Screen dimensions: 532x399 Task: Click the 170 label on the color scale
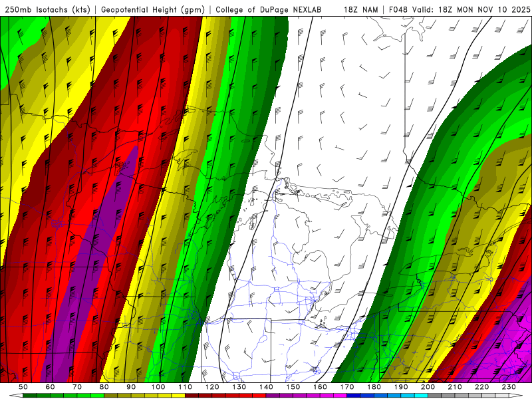pyautogui.click(x=347, y=387)
